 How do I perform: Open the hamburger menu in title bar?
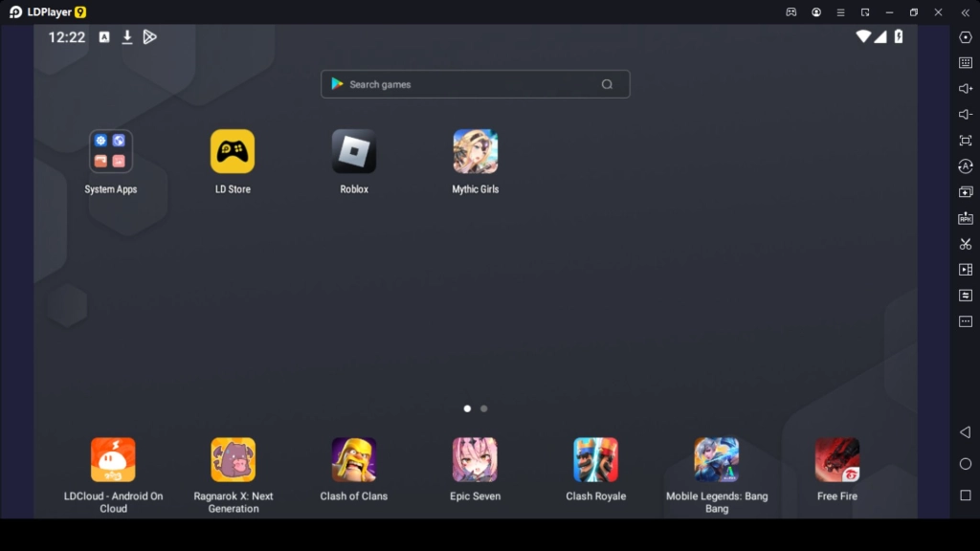[x=840, y=11]
